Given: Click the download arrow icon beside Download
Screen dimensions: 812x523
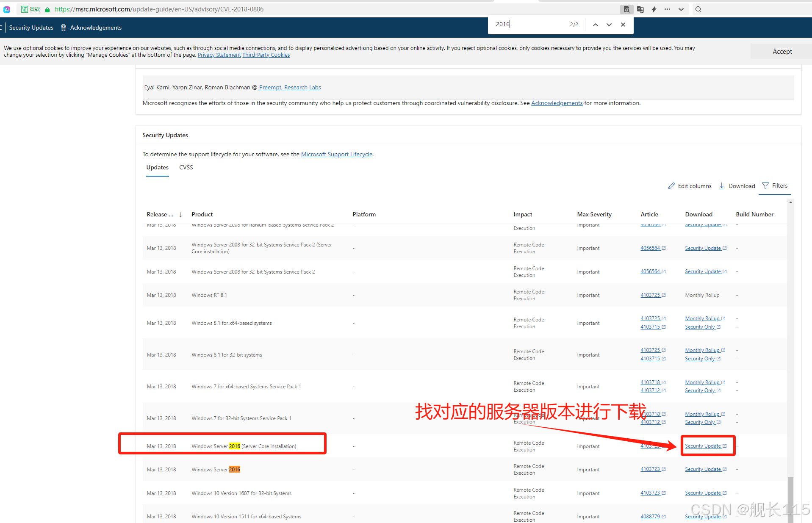Looking at the screenshot, I should (721, 186).
